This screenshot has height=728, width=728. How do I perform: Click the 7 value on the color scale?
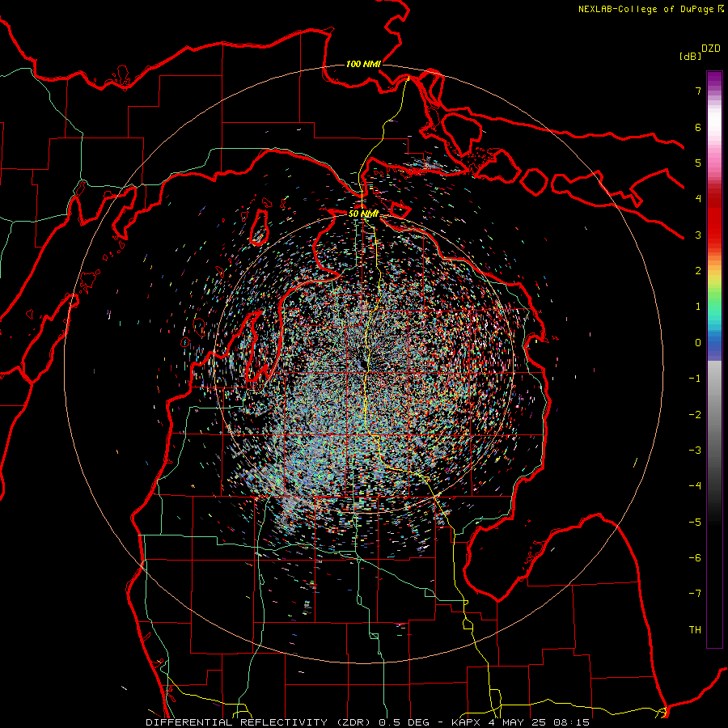point(698,91)
